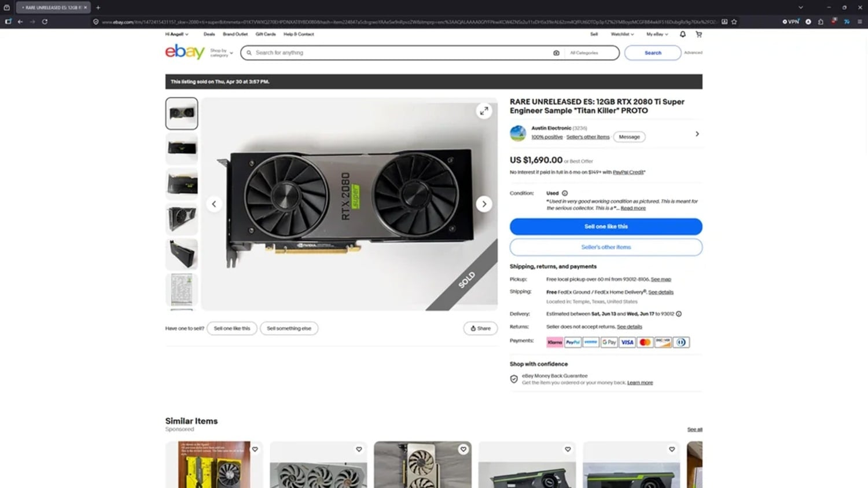Favorite the fourth similar item with heart
The width and height of the screenshot is (868, 488).
tap(568, 449)
